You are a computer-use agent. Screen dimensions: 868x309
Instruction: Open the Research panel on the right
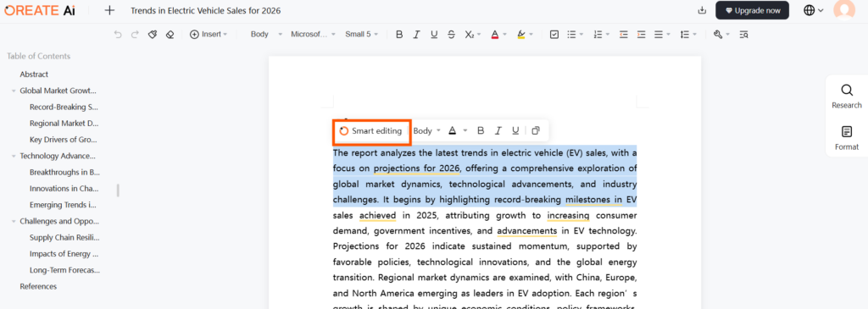pyautogui.click(x=847, y=97)
